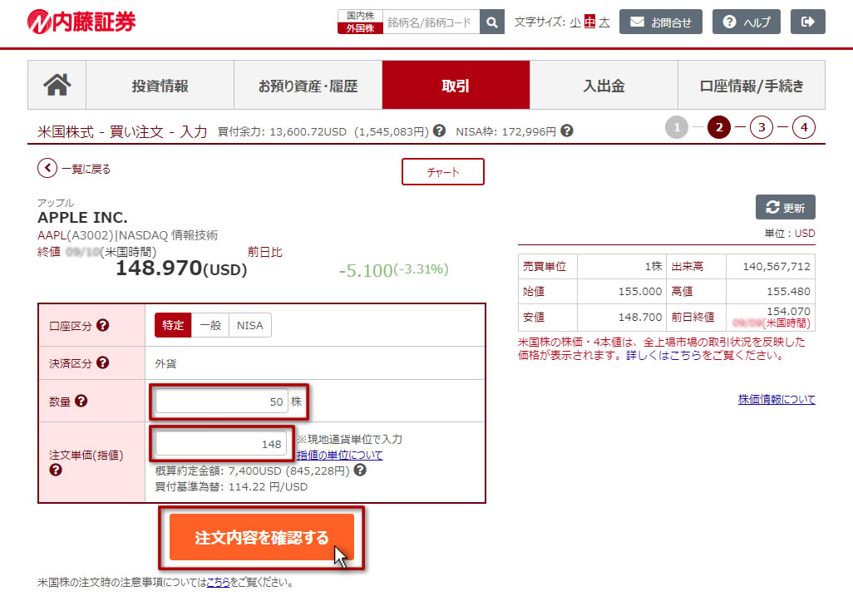Select 特定 account type

coord(173,325)
